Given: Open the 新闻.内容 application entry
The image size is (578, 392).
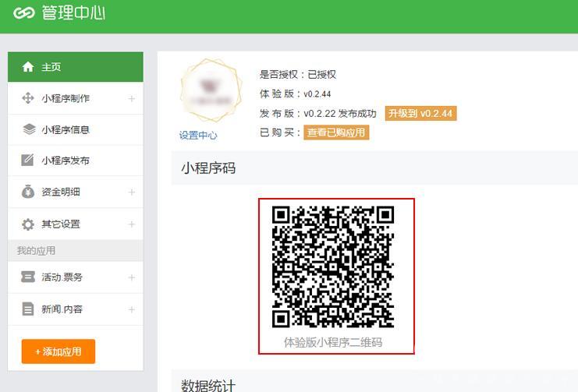Looking at the screenshot, I should (76, 309).
